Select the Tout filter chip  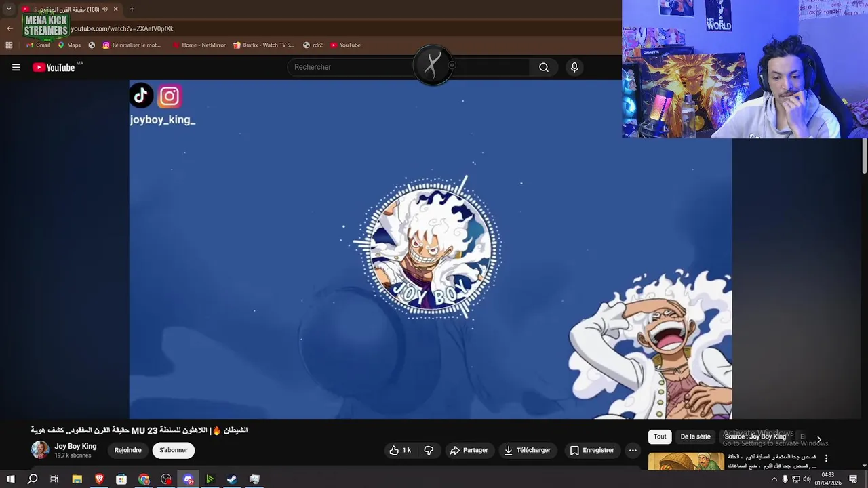(x=660, y=436)
